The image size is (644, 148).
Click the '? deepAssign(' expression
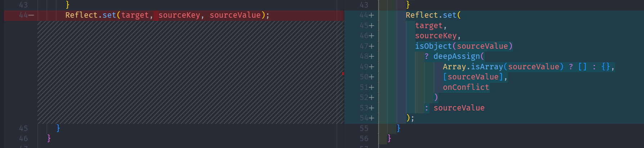tap(455, 56)
